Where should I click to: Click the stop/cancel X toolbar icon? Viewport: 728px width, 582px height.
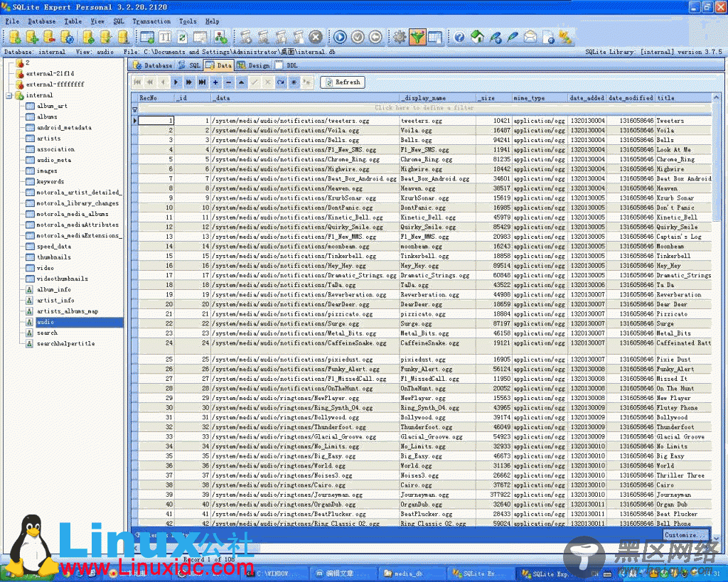click(316, 37)
